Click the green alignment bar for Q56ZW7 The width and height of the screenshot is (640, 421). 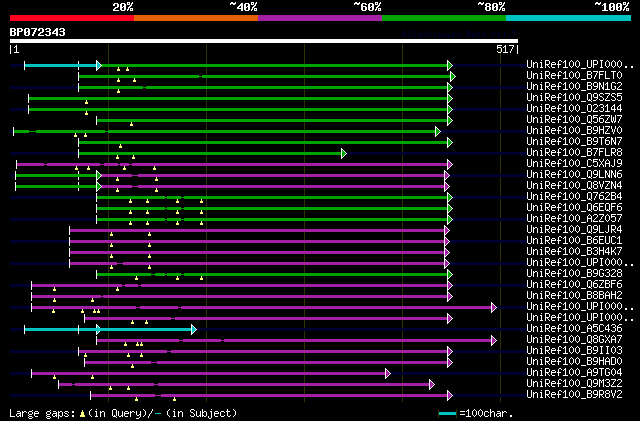pyautogui.click(x=272, y=120)
